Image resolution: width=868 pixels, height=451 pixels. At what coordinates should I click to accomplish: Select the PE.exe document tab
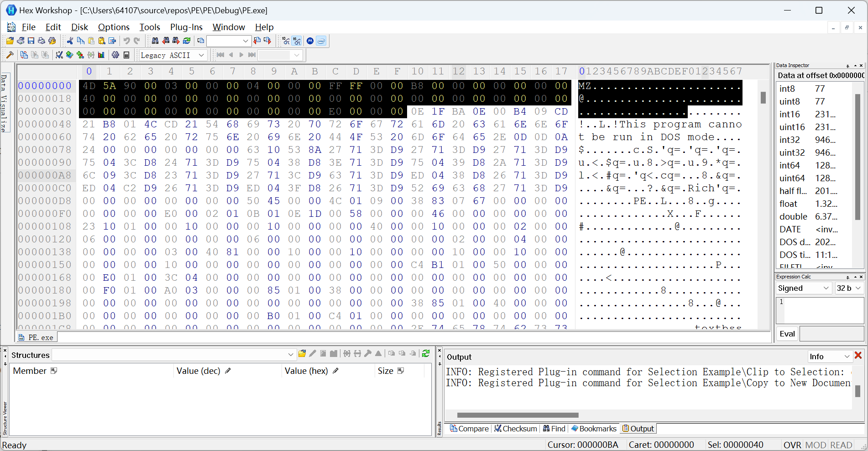(36, 337)
